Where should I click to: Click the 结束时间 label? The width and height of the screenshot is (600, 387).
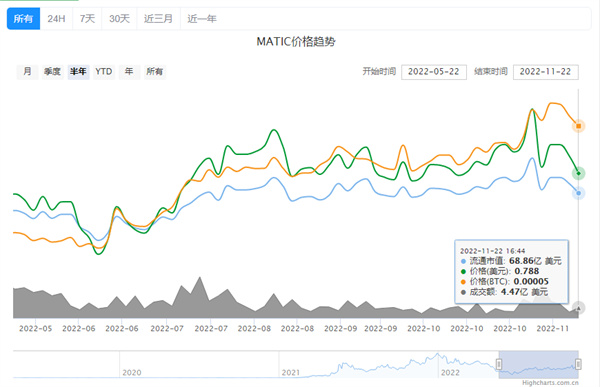click(x=491, y=72)
